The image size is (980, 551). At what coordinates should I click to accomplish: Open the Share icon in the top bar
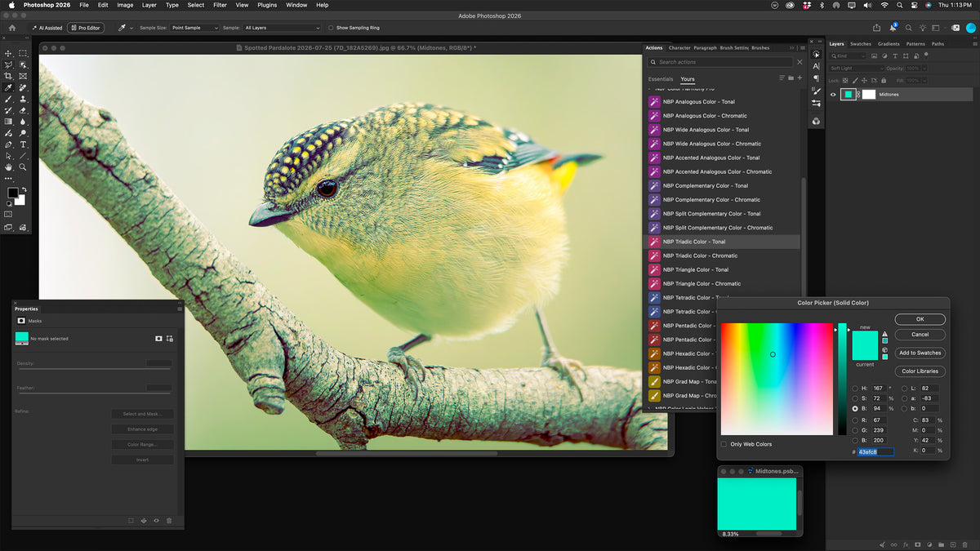tap(877, 28)
